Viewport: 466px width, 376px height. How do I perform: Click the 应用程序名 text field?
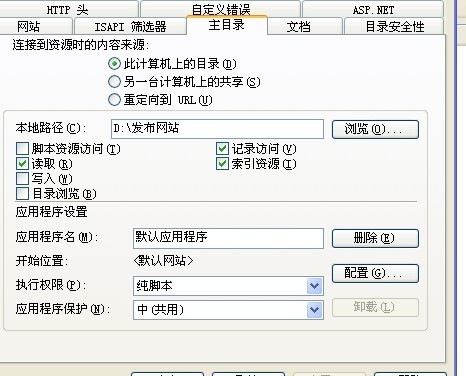click(228, 238)
